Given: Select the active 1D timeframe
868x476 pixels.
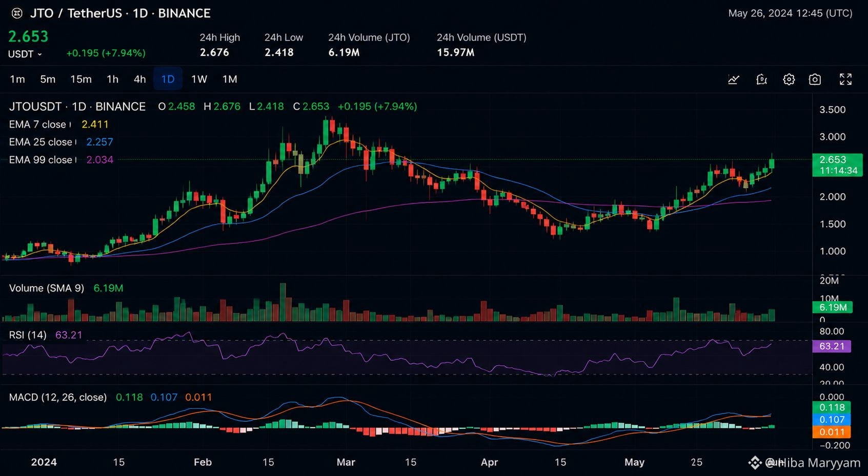Looking at the screenshot, I should [x=168, y=79].
